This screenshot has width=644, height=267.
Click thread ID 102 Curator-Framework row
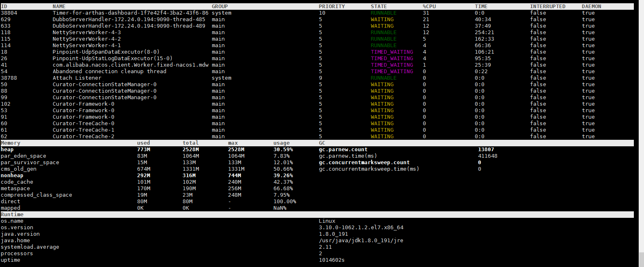click(x=6, y=104)
